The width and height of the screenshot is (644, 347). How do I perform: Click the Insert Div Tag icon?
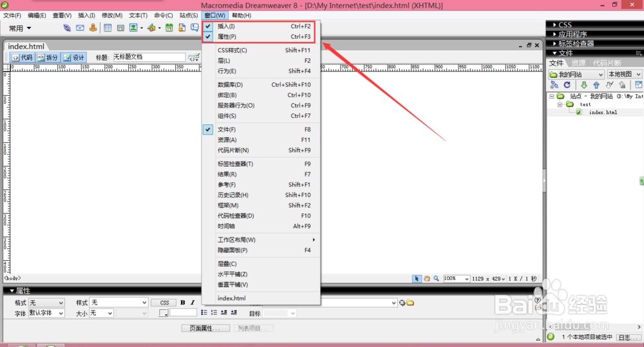point(121,28)
